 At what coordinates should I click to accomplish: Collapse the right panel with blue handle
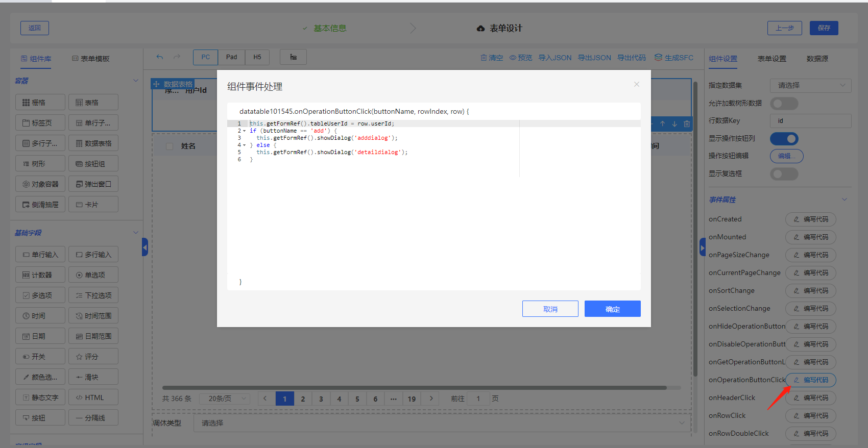point(702,247)
